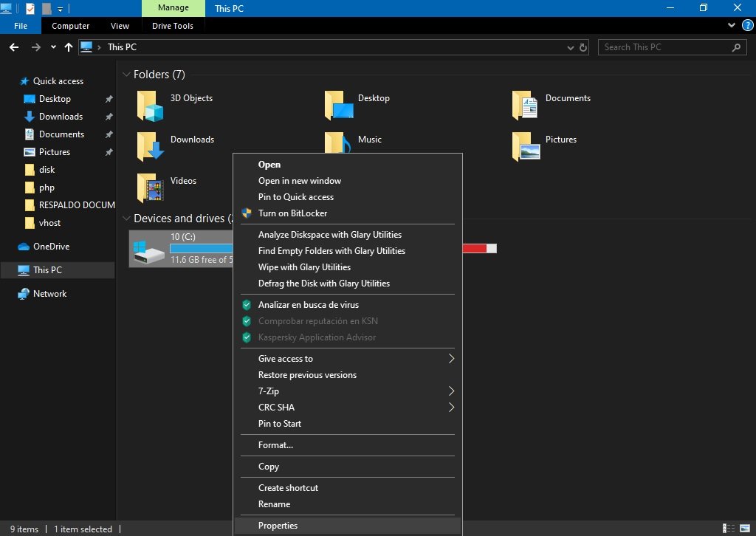Click the properties icon in title bar
756x536 pixels.
tap(30, 8)
